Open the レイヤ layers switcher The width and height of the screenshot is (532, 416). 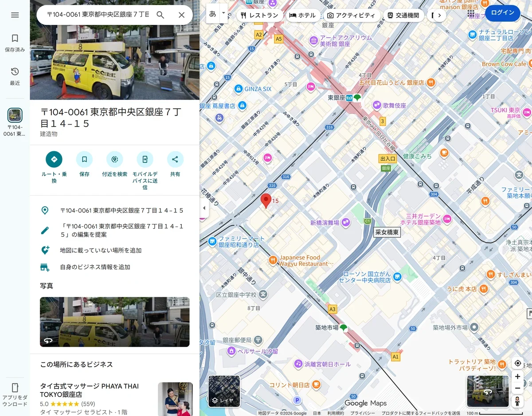point(224,391)
